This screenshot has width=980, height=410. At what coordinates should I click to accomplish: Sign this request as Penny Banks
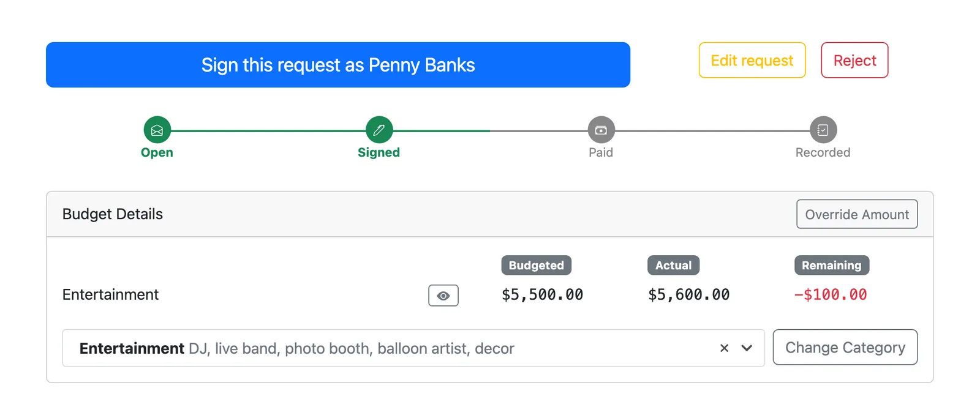(338, 65)
